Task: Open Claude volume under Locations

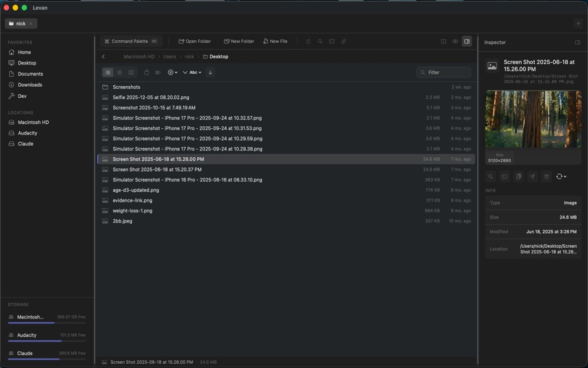Action: [x=25, y=144]
